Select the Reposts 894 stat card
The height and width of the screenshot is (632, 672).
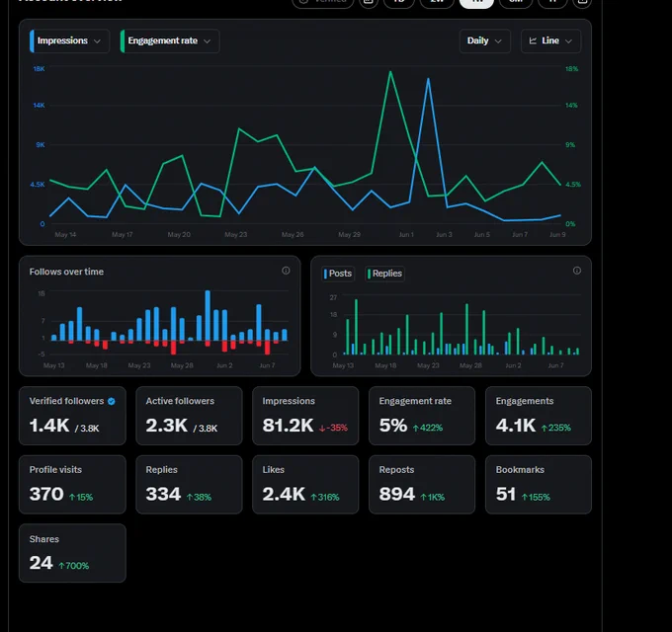tap(422, 484)
